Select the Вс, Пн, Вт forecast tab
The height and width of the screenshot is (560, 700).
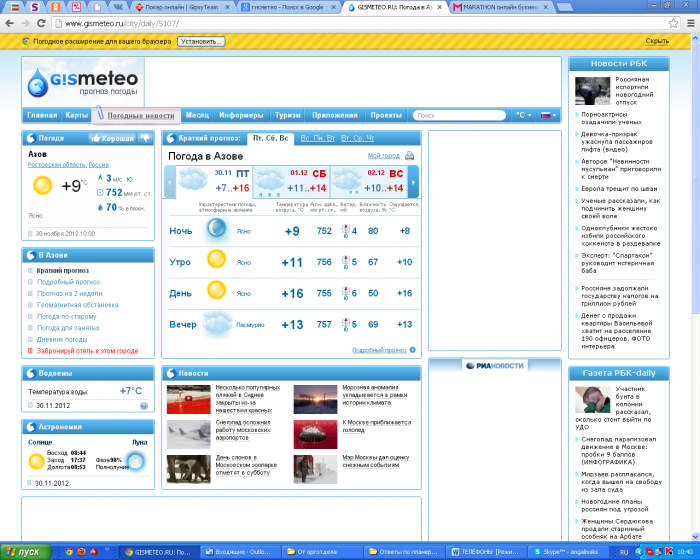coord(317,138)
